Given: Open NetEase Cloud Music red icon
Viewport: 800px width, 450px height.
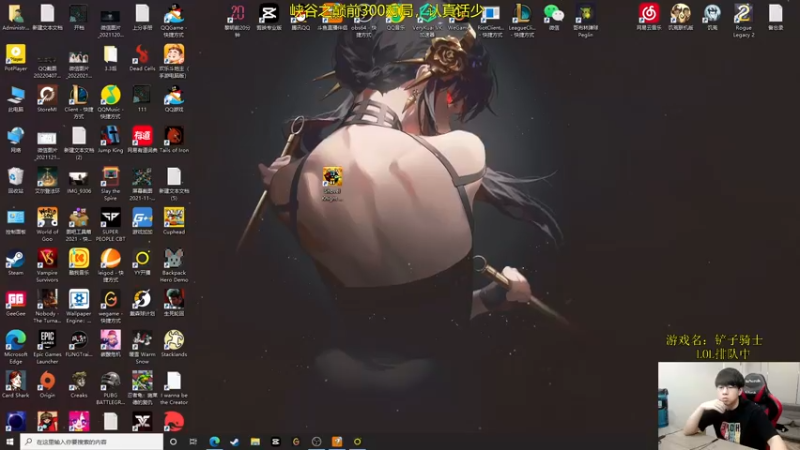Looking at the screenshot, I should click(648, 14).
